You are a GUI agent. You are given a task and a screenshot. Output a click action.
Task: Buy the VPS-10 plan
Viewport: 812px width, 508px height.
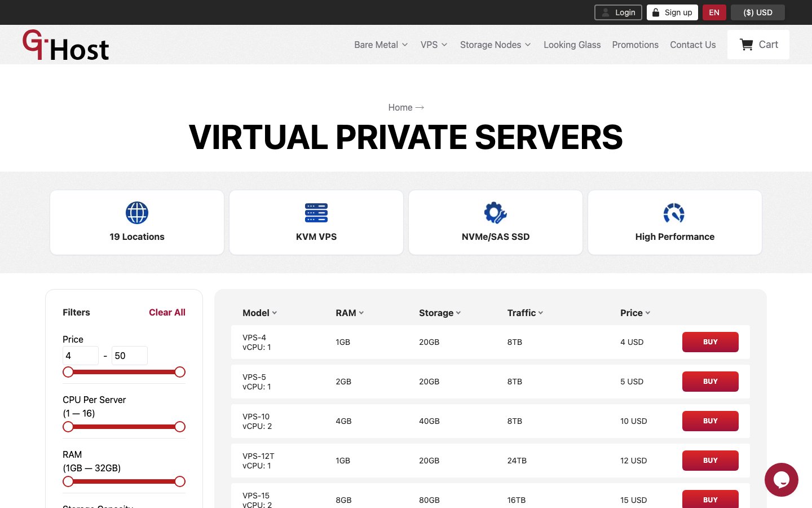pos(710,421)
